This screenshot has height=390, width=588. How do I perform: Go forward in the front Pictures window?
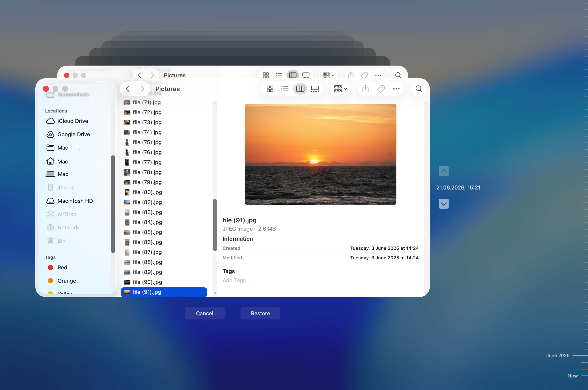[x=142, y=89]
